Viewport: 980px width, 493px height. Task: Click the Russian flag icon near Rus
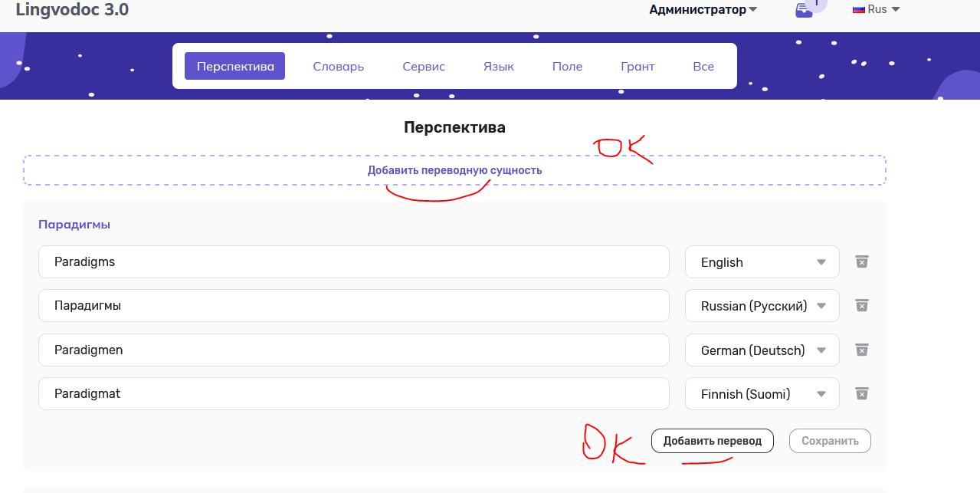(x=858, y=9)
